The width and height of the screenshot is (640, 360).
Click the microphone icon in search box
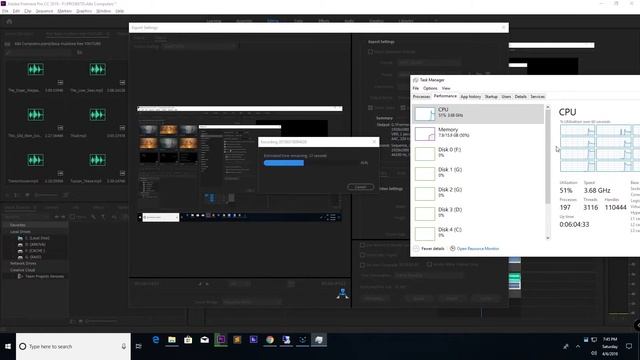click(x=124, y=347)
